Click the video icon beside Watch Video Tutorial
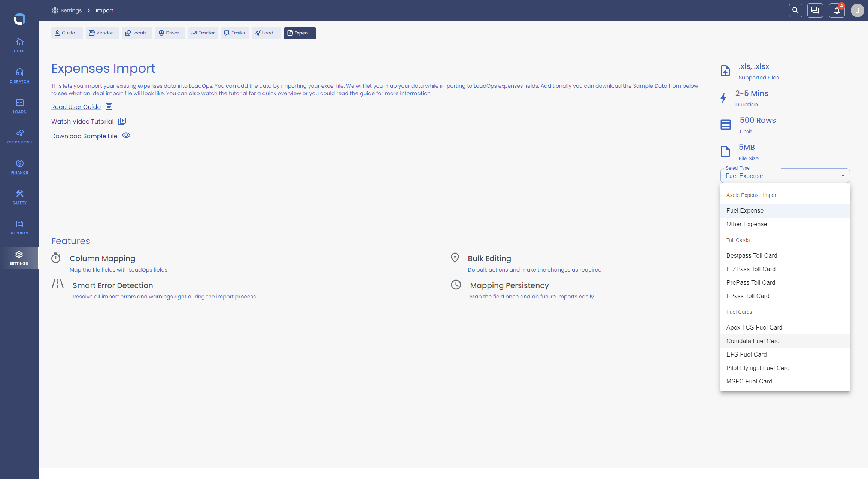868x479 pixels. pyautogui.click(x=122, y=121)
